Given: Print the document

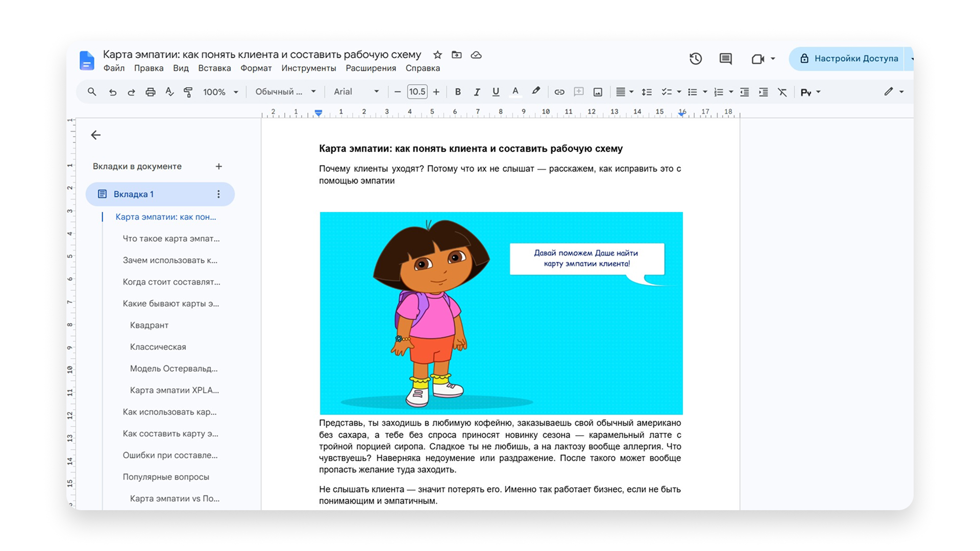Looking at the screenshot, I should point(150,92).
